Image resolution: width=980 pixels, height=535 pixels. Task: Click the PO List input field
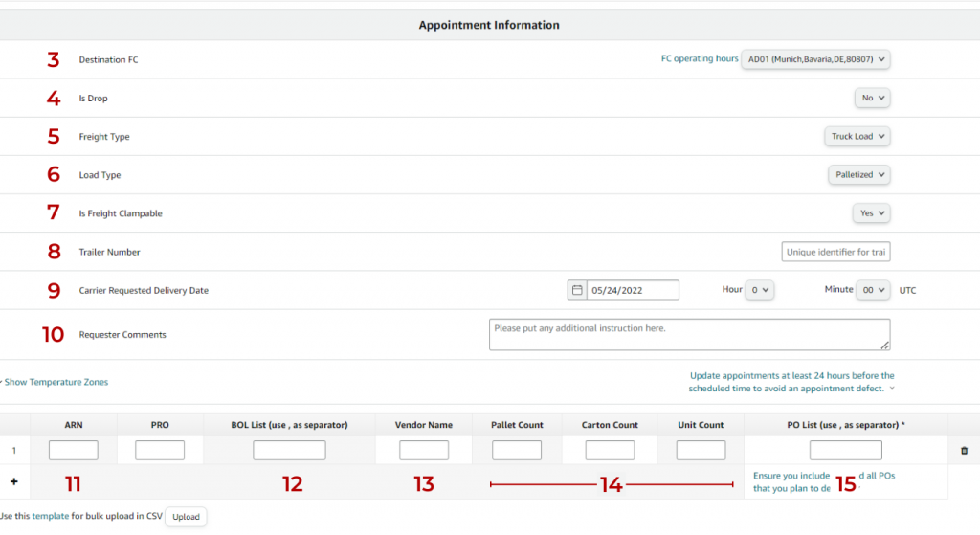[845, 450]
